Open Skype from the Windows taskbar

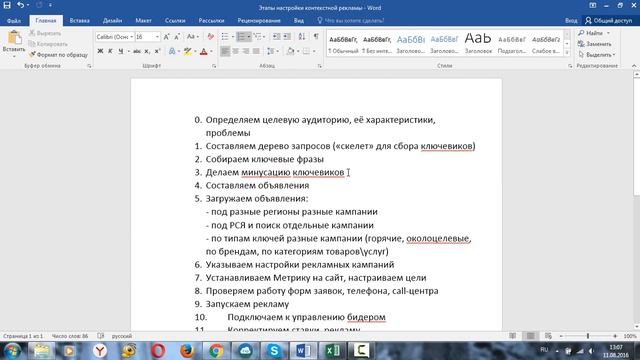point(274,351)
